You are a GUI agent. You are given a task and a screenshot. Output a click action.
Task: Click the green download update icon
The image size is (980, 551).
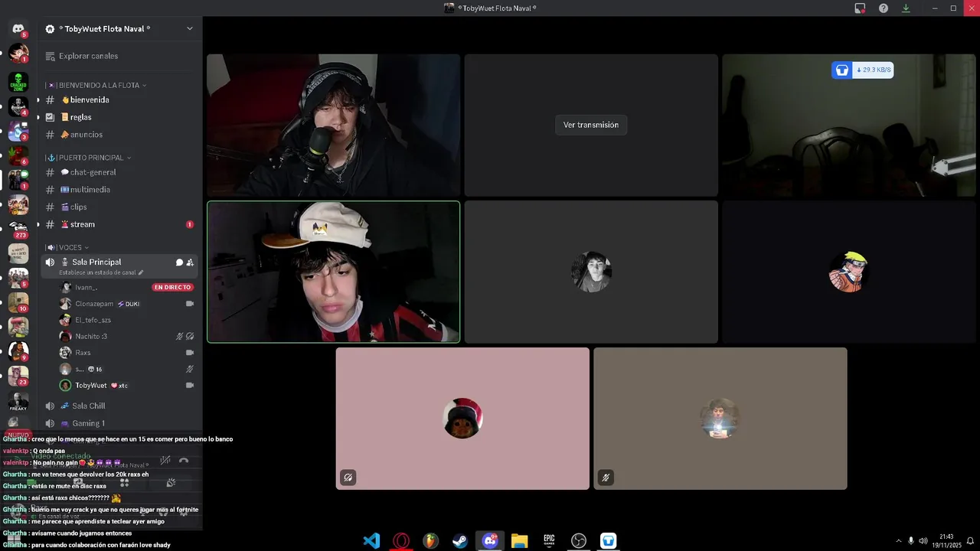click(906, 8)
